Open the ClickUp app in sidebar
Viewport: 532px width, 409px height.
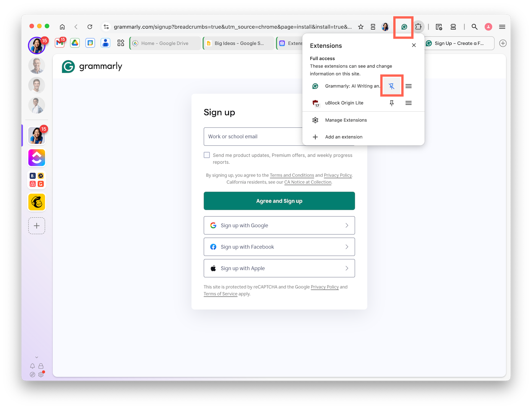coord(37,158)
